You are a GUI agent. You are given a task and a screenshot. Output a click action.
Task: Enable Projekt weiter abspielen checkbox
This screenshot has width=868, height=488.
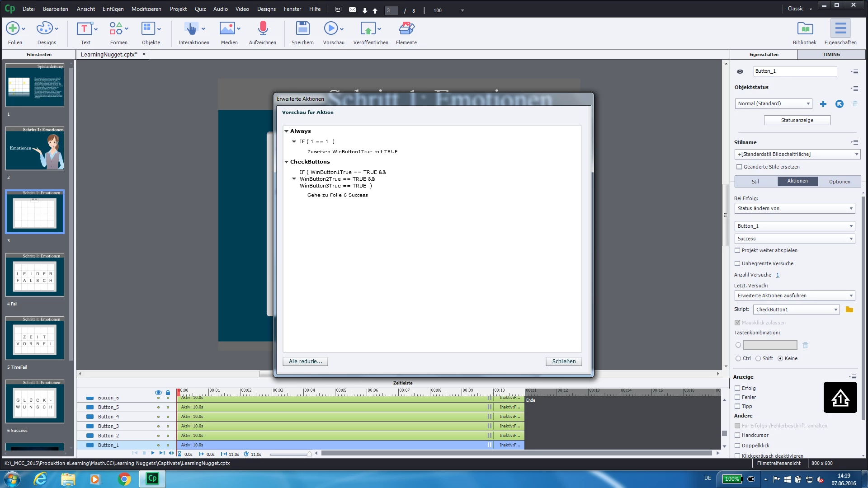click(x=737, y=250)
